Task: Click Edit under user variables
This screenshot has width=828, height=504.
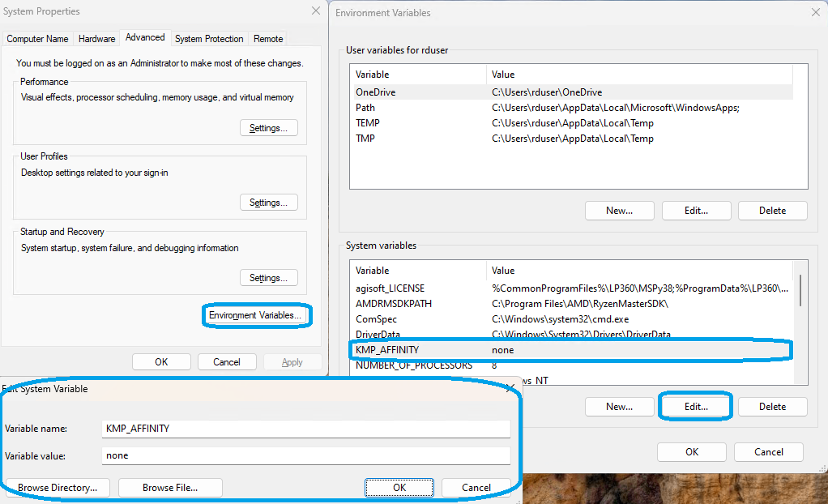Action: pyautogui.click(x=696, y=210)
